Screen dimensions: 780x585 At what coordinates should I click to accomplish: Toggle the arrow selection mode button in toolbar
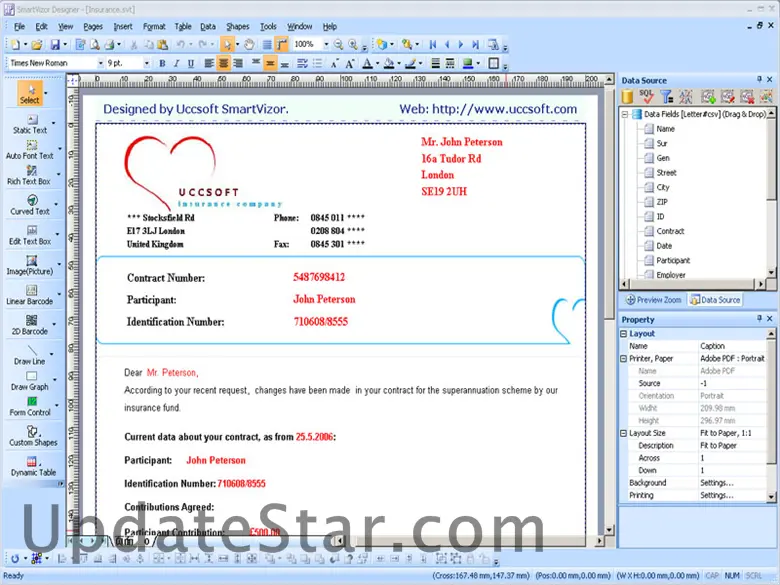[x=227, y=45]
